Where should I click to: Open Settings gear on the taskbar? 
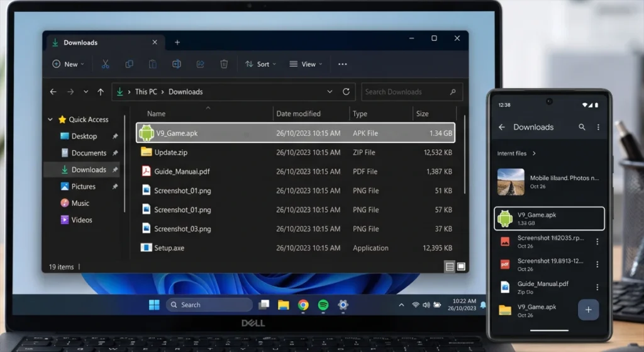(x=343, y=305)
